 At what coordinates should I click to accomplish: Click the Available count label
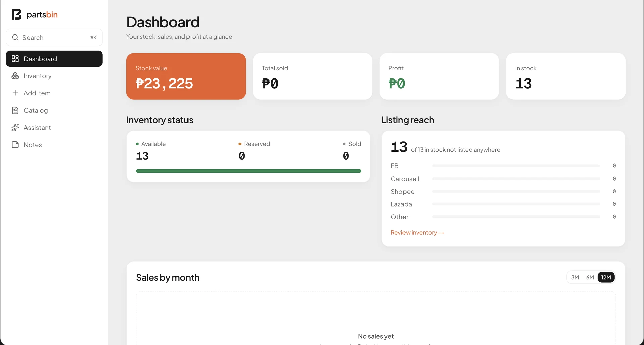(153, 144)
